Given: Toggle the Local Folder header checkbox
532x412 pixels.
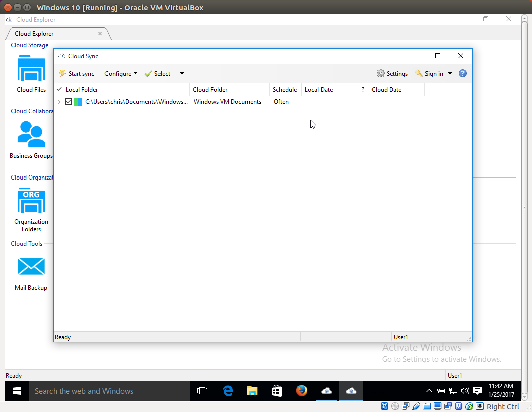Looking at the screenshot, I should click(x=59, y=89).
